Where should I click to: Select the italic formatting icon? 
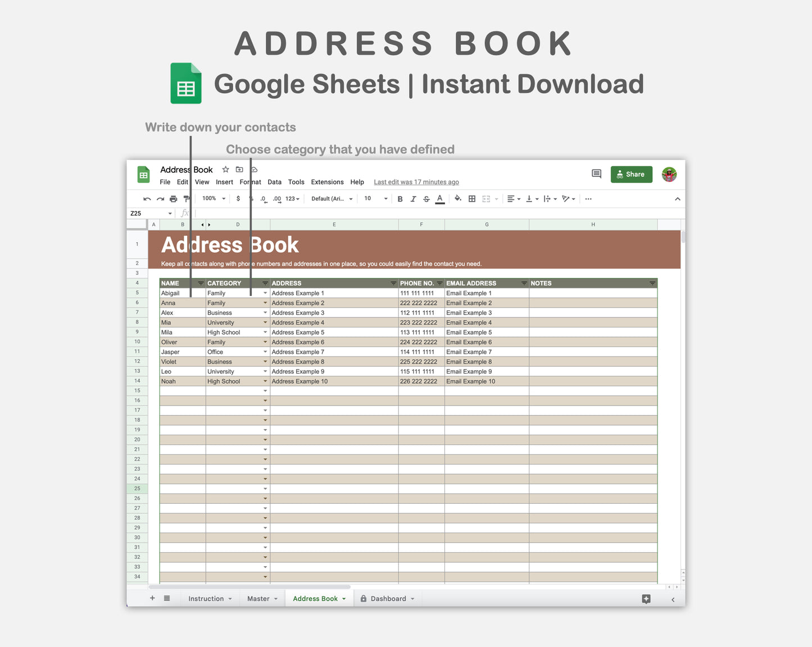[414, 198]
